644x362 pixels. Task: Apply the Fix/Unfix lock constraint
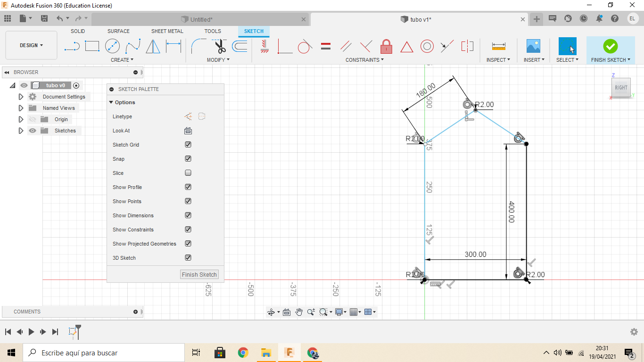tap(386, 46)
